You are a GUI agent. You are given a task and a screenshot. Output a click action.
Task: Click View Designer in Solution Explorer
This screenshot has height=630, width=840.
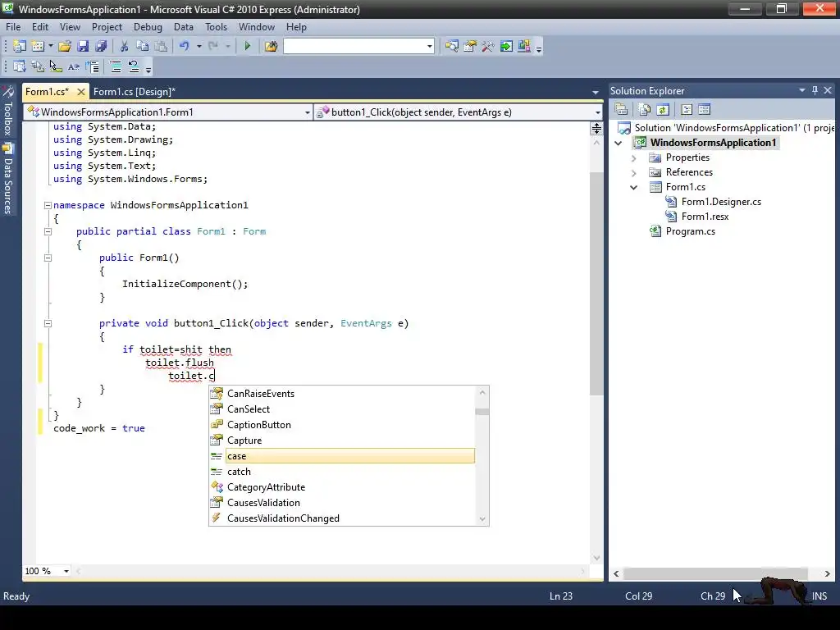(x=705, y=109)
